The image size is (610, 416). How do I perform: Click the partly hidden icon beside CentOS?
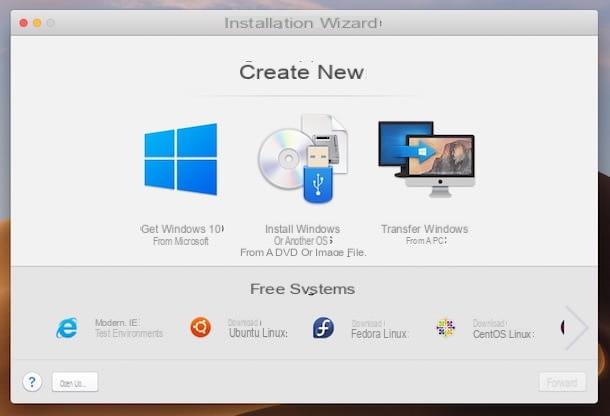click(x=563, y=327)
